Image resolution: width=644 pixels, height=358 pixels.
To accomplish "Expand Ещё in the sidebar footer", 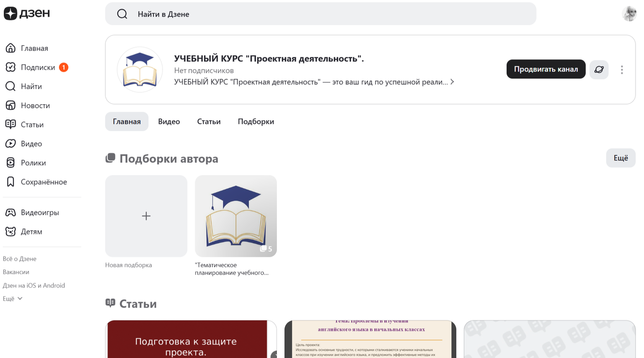I will (13, 298).
